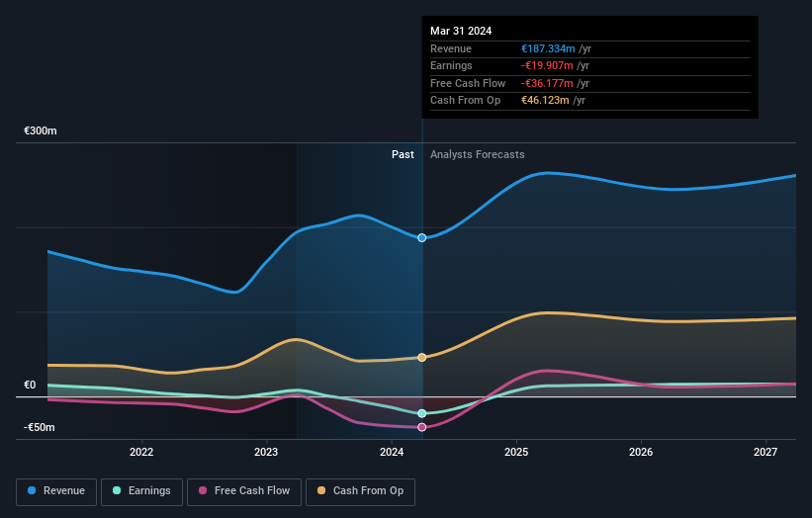
Task: Click the pink Free Cash Flow data point
Action: click(422, 427)
